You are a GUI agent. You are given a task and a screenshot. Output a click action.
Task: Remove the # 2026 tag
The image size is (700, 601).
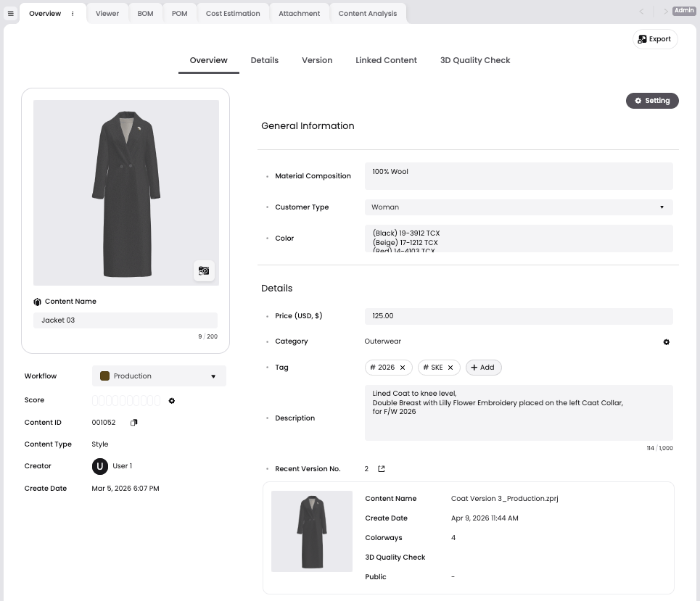pos(403,368)
